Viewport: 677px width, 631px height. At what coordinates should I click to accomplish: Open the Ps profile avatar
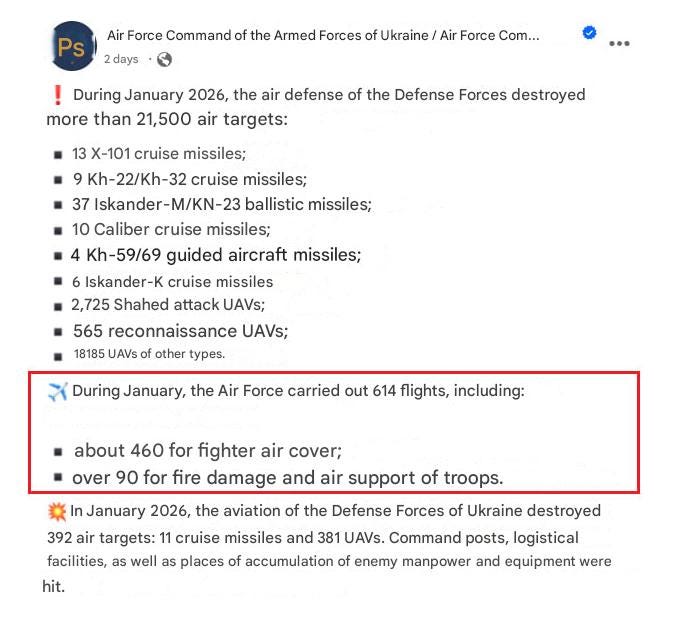(73, 46)
